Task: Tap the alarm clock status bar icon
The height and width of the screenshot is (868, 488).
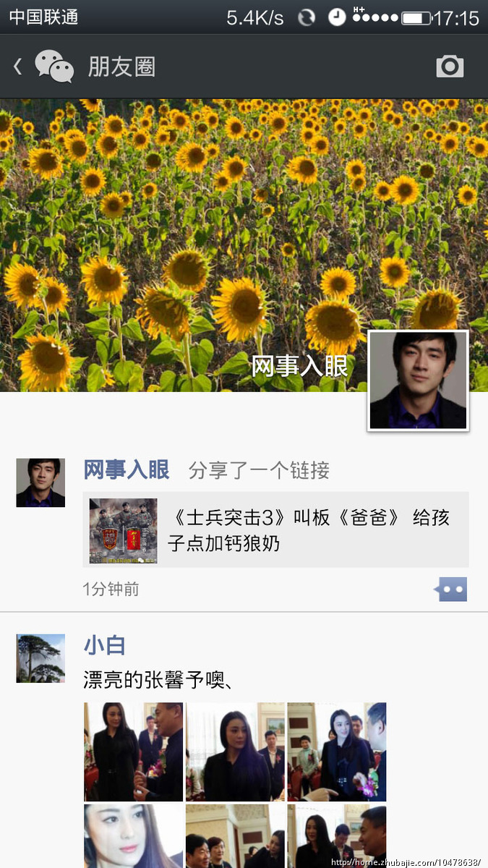Action: (x=337, y=17)
